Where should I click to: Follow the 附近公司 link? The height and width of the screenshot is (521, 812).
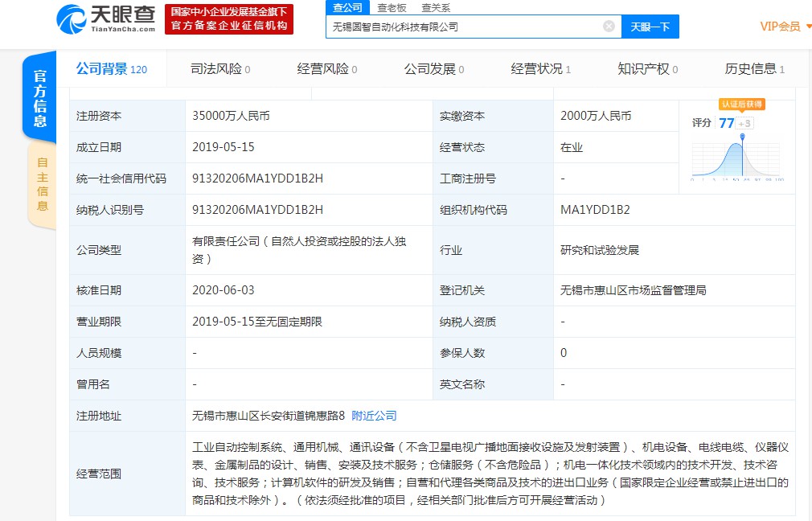pyautogui.click(x=374, y=416)
